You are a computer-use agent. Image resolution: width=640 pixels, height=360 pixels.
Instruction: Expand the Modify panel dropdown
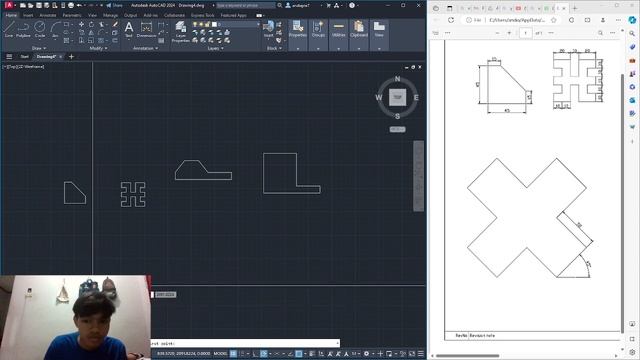coord(98,48)
